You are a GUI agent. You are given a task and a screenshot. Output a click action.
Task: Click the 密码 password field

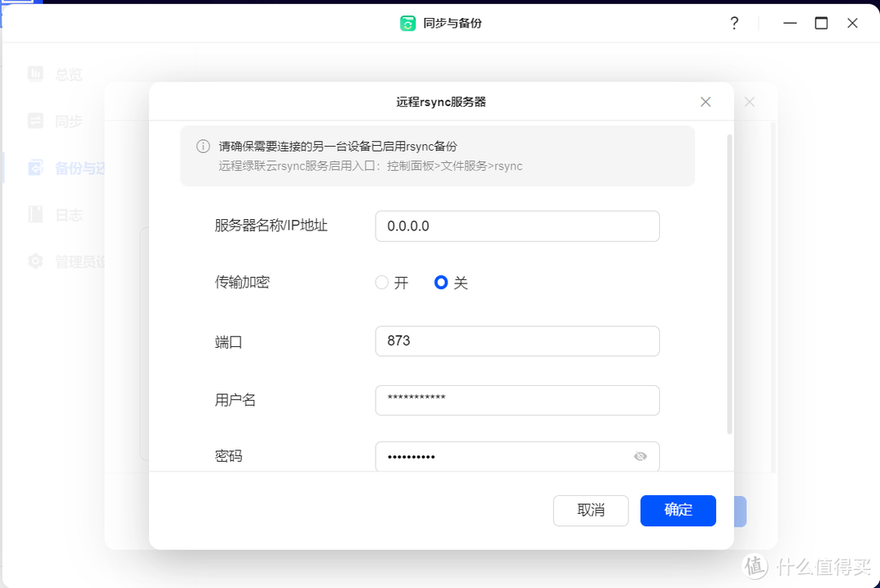pyautogui.click(x=505, y=456)
